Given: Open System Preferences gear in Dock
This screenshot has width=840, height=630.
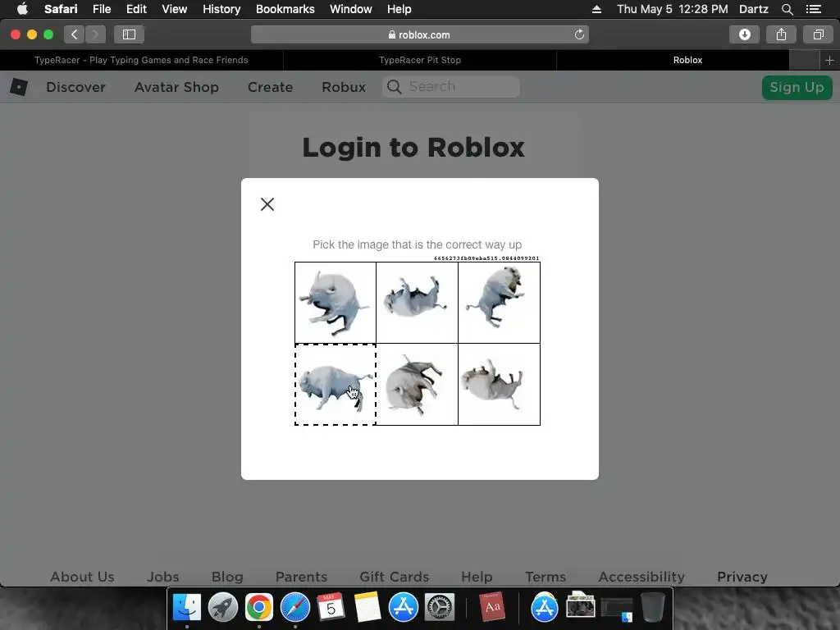Looking at the screenshot, I should [x=440, y=607].
